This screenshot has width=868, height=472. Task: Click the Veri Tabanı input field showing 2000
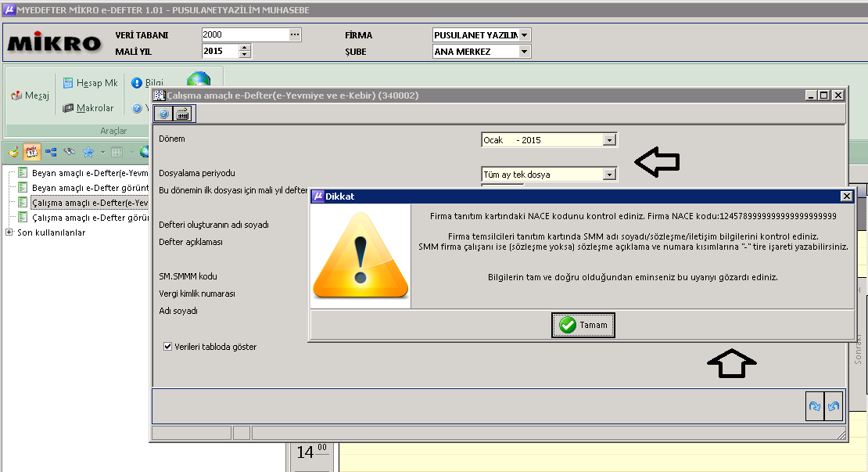tap(245, 35)
